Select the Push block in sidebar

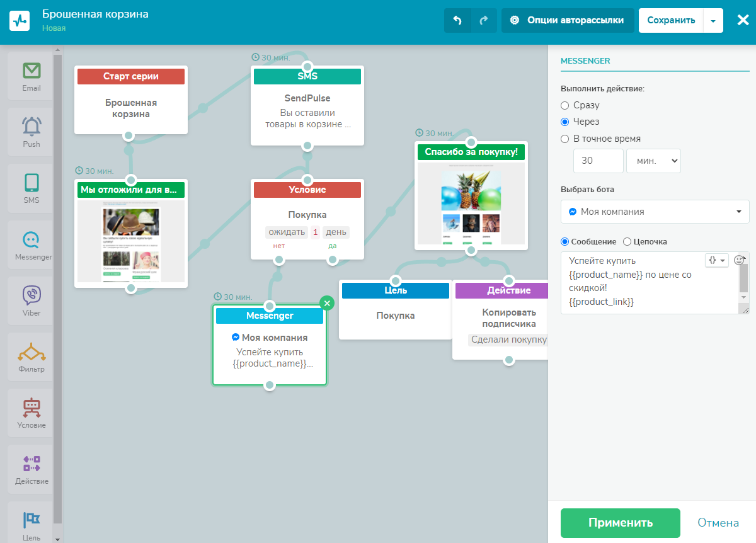click(x=31, y=132)
